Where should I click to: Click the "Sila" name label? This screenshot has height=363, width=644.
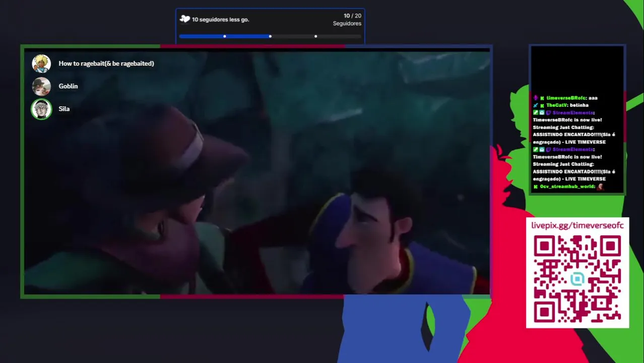pos(64,109)
